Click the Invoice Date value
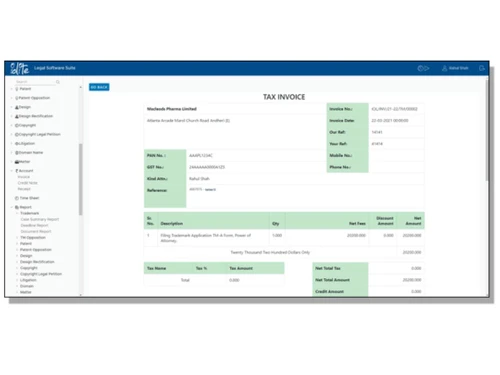Image resolution: width=500 pixels, height=375 pixels. (x=390, y=121)
